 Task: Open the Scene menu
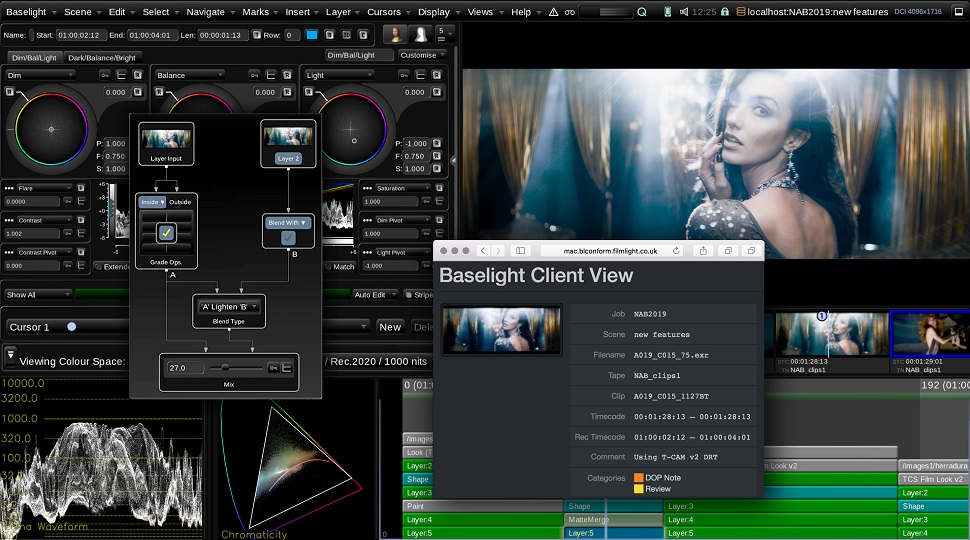[x=78, y=12]
